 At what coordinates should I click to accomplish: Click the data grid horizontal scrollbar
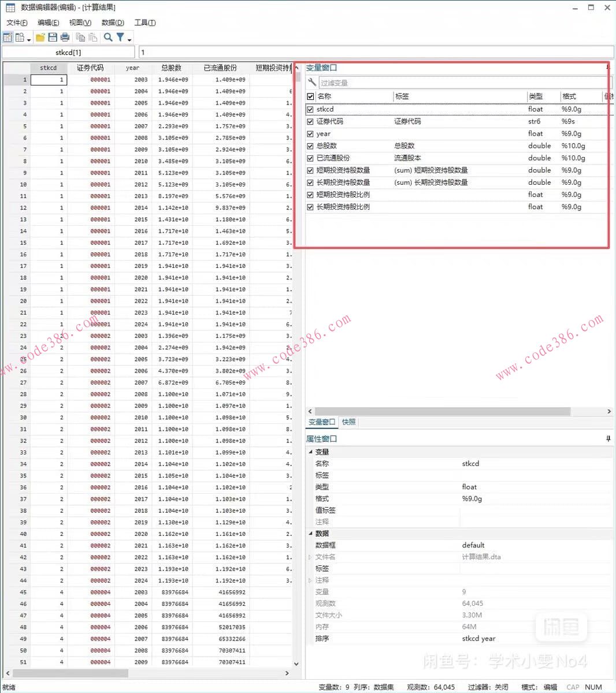(x=147, y=673)
